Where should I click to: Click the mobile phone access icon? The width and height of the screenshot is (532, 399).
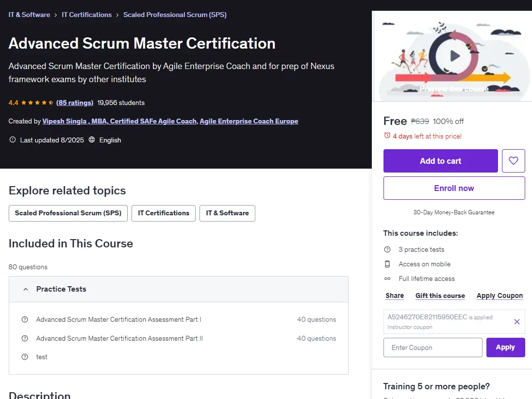[387, 264]
